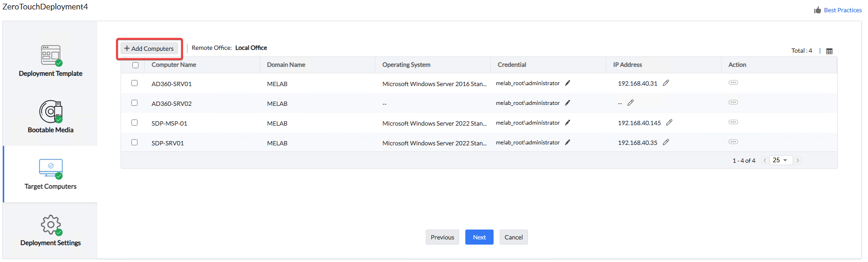Sort by Computer Name column header
The height and width of the screenshot is (262, 868).
click(x=174, y=65)
